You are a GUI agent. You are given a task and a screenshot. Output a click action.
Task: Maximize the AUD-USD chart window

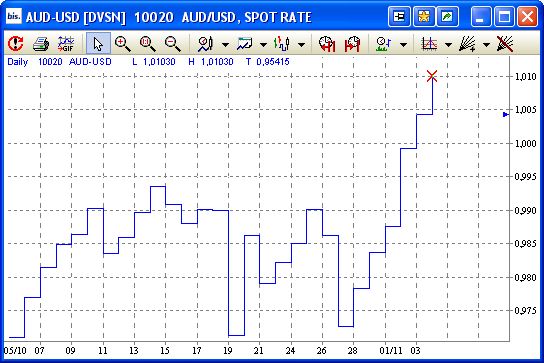[504, 16]
